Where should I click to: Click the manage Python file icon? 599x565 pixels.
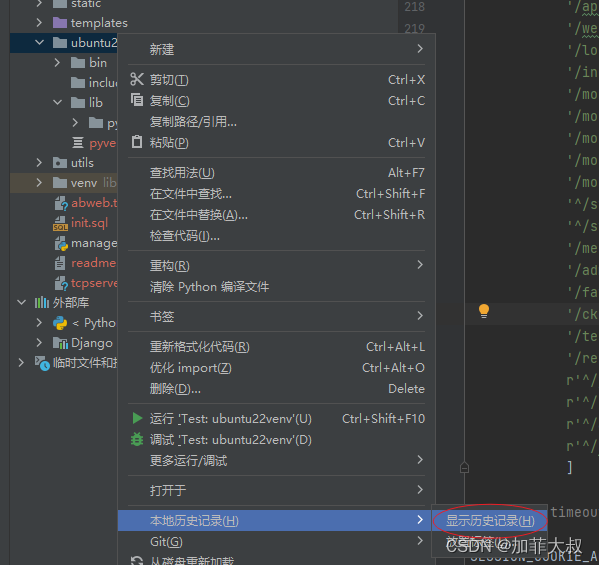pyautogui.click(x=61, y=243)
